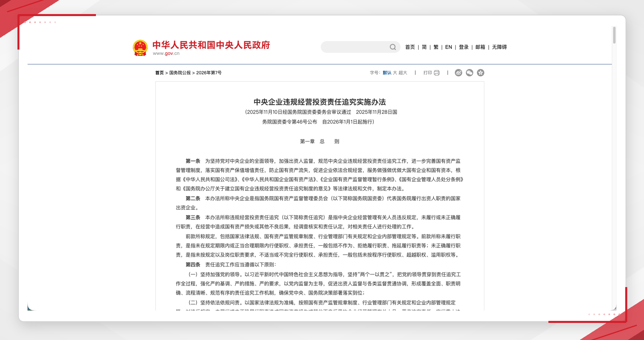Click the 首页 breadcrumb link
Viewport: 644px width, 340px height.
pos(159,73)
